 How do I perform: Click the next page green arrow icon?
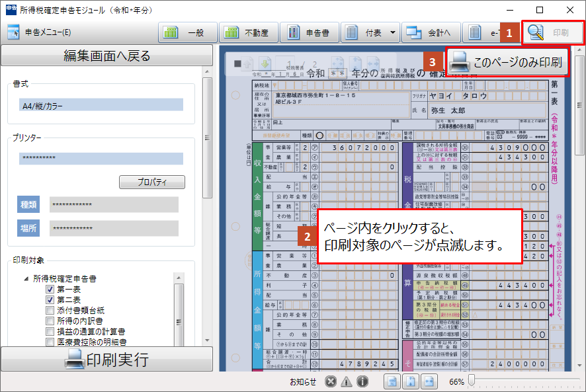265,63
